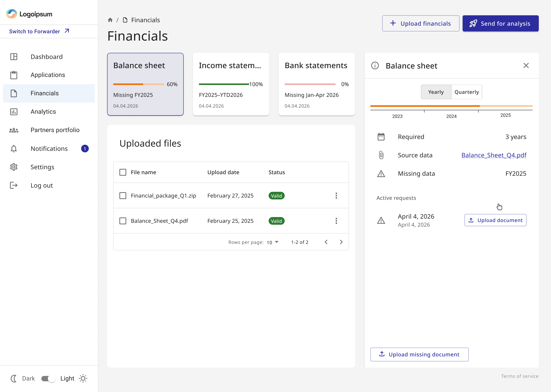Click Upload financials button
Image resolution: width=551 pixels, height=392 pixels.
tap(421, 23)
